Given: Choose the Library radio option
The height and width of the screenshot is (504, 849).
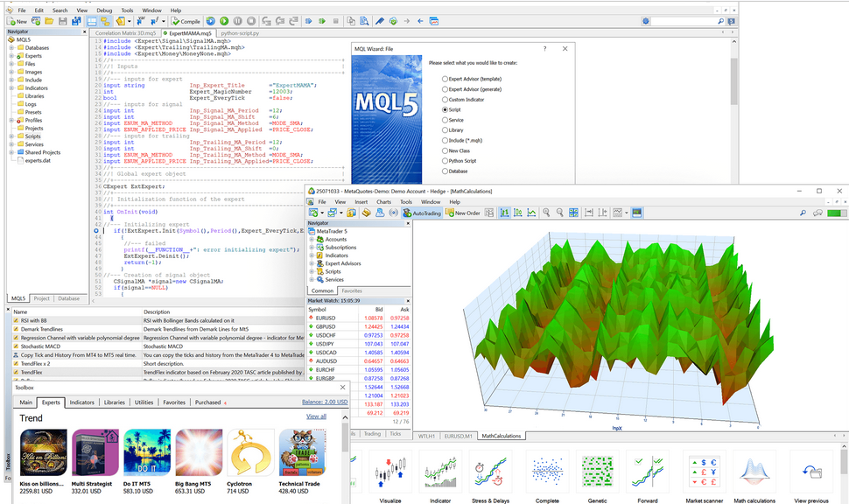Looking at the screenshot, I should 445,129.
